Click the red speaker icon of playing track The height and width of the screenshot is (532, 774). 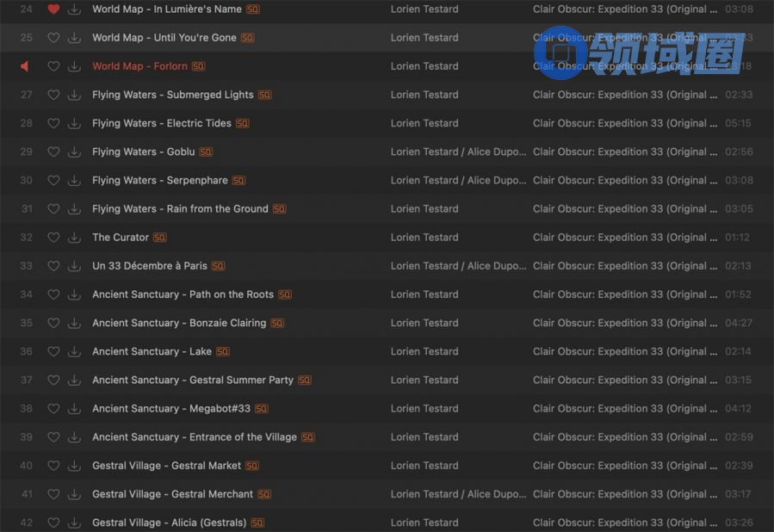point(25,66)
